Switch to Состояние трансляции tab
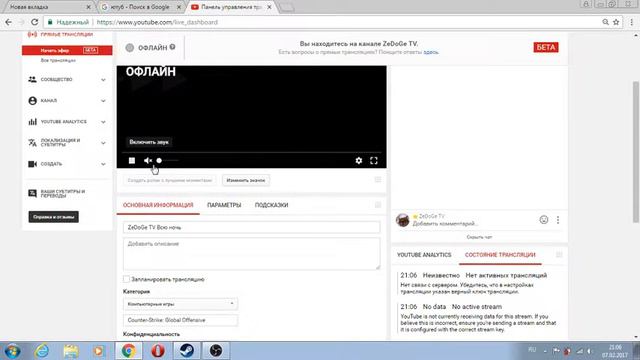This screenshot has height=360, width=640. 500,255
